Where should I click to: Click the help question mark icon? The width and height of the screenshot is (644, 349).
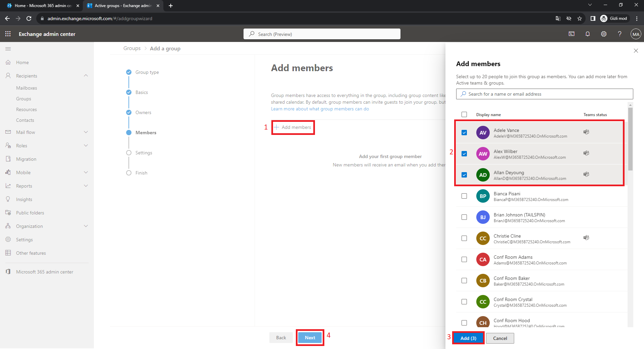point(620,34)
